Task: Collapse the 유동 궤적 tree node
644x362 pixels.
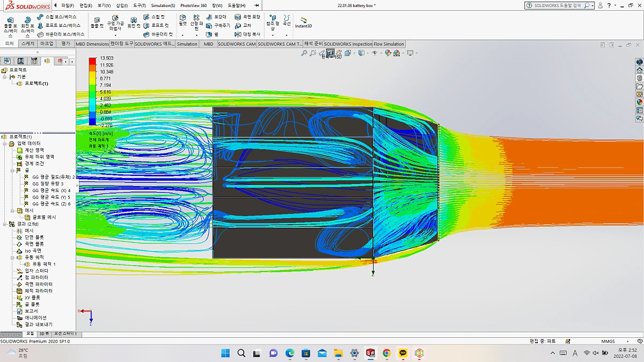Action: [12, 257]
